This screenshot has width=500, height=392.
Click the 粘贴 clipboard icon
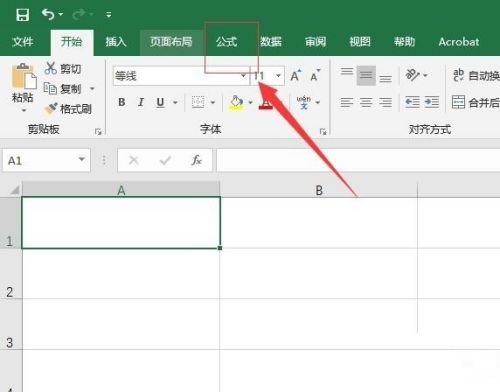(x=23, y=76)
